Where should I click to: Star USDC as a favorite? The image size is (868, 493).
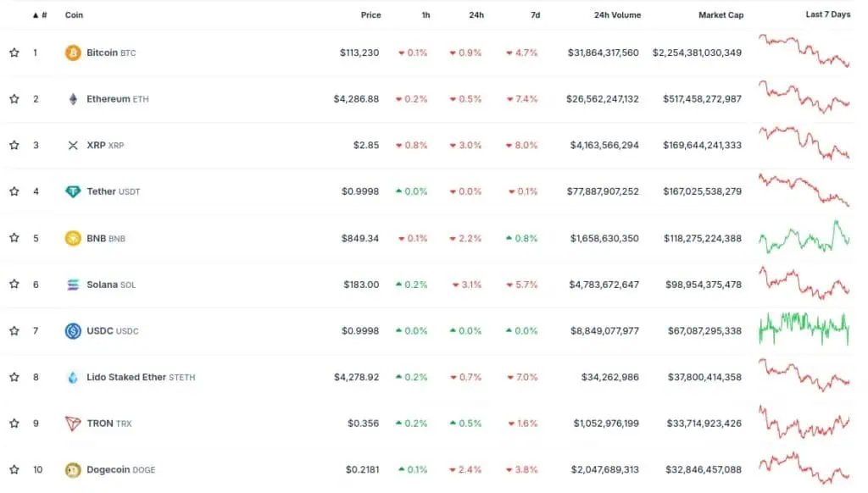coord(14,331)
